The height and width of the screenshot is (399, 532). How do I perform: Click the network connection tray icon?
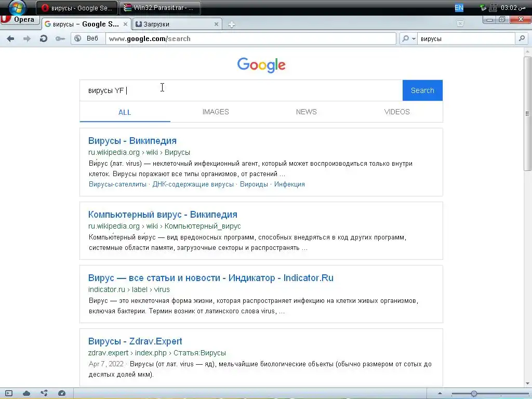point(493,7)
